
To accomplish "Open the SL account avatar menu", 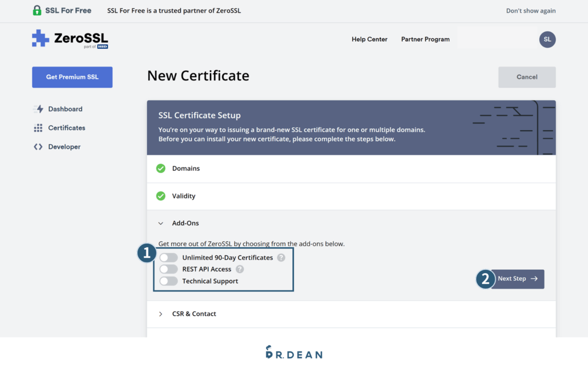I will tap(547, 39).
